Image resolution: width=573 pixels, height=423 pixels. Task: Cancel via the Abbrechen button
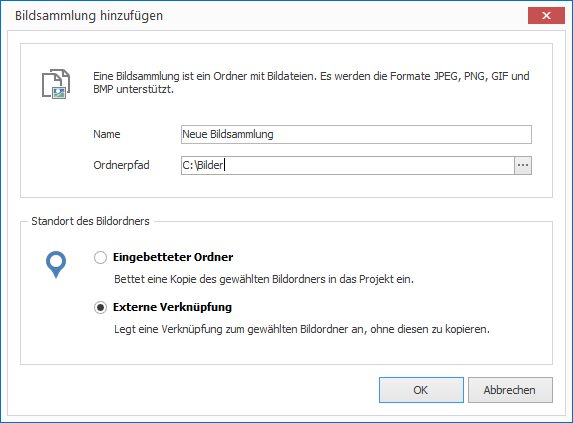tap(510, 390)
